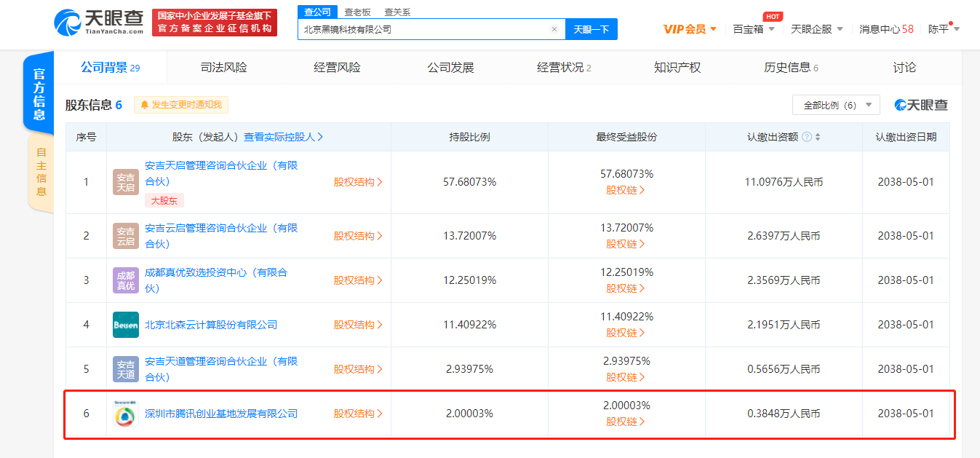Click the 安吉云启 shareholder logo
The width and height of the screenshot is (980, 458).
[x=126, y=236]
